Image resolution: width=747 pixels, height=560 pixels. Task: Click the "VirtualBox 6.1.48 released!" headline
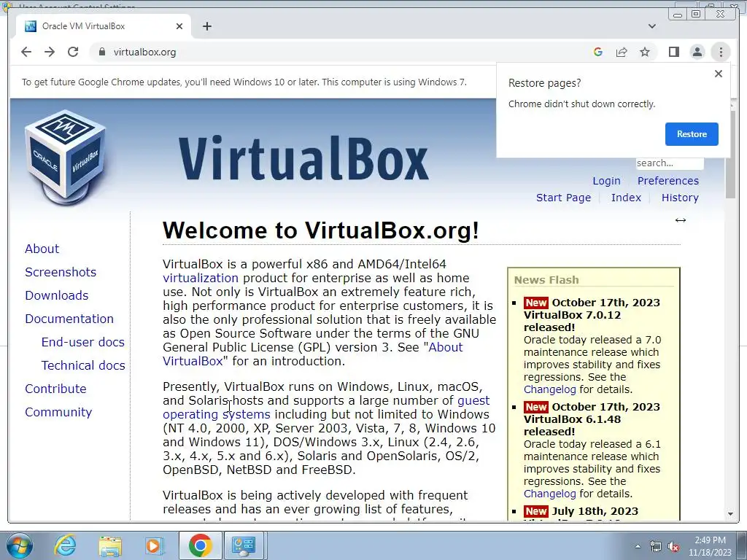tap(571, 426)
